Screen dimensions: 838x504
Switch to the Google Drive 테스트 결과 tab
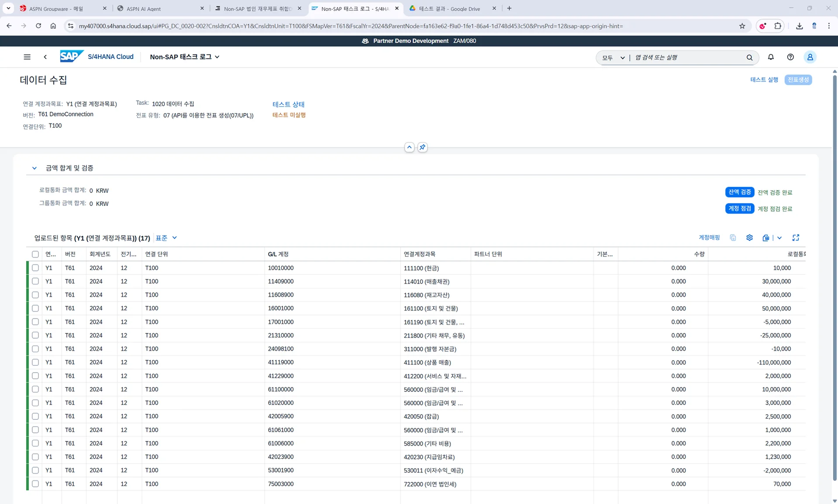click(x=450, y=8)
